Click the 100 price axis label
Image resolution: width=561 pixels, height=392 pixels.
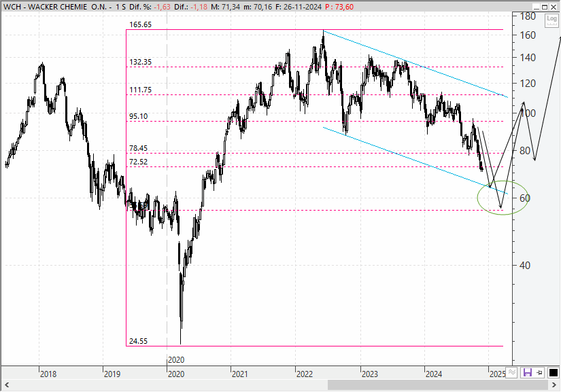click(528, 113)
